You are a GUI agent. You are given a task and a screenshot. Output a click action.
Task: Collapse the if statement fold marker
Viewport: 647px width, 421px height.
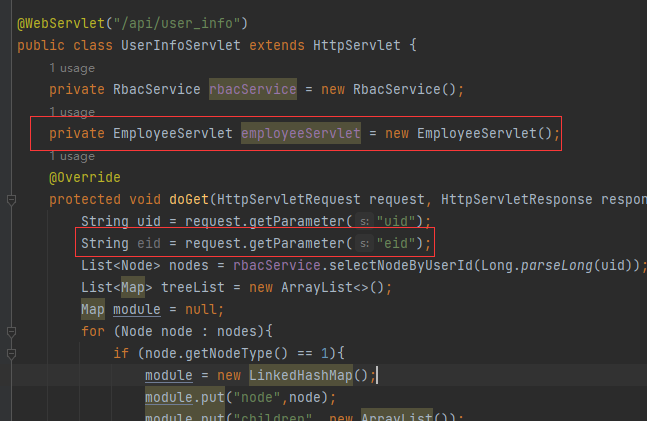[x=11, y=354]
